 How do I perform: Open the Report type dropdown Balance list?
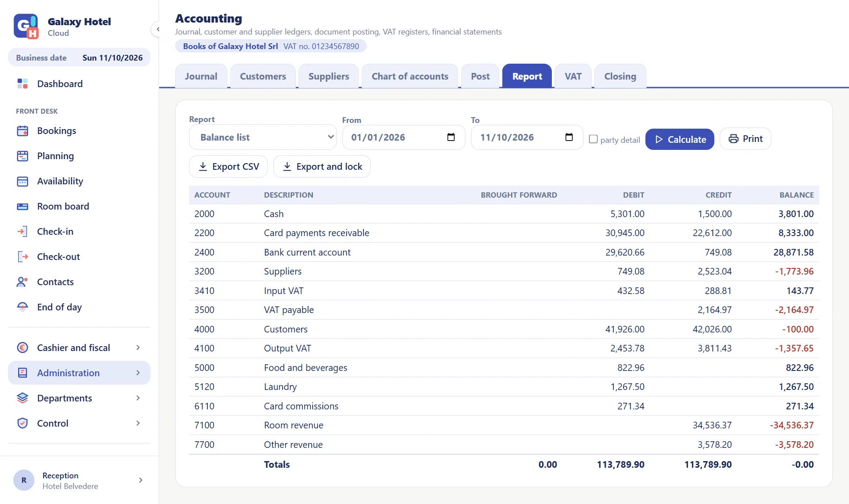click(x=263, y=137)
